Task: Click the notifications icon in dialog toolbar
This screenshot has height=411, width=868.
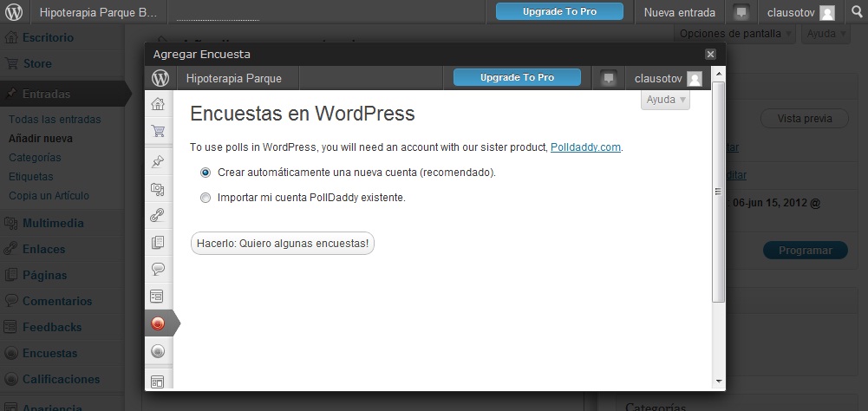Action: pyautogui.click(x=609, y=78)
